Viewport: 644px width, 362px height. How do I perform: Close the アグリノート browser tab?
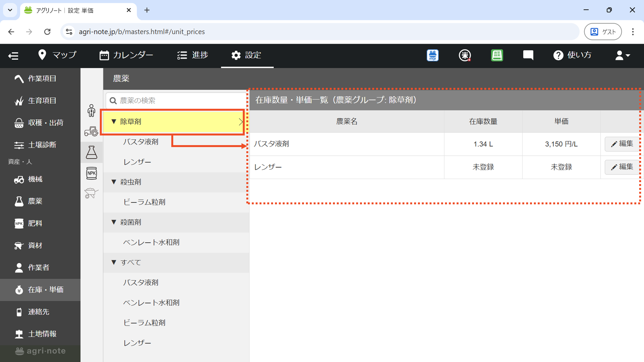[x=129, y=10]
